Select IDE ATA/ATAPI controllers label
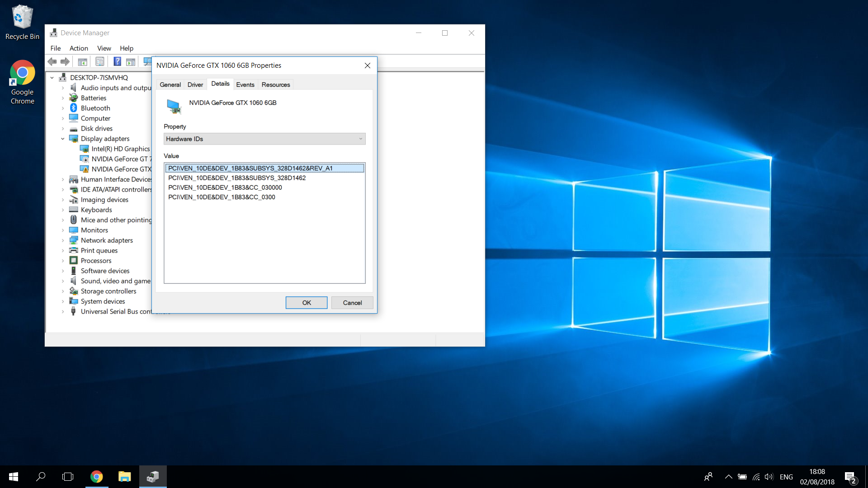868x488 pixels. tap(116, 189)
